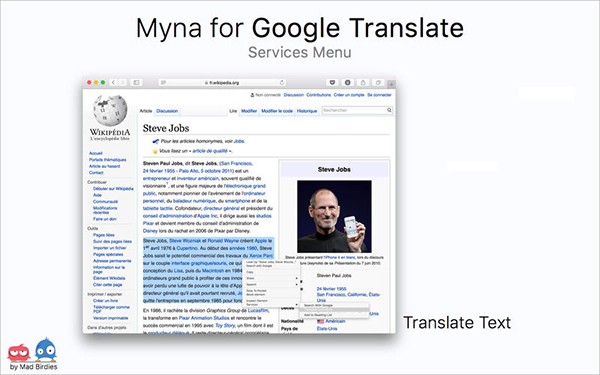Click the Toy Story link
The height and width of the screenshot is (375, 600).
tap(224, 325)
